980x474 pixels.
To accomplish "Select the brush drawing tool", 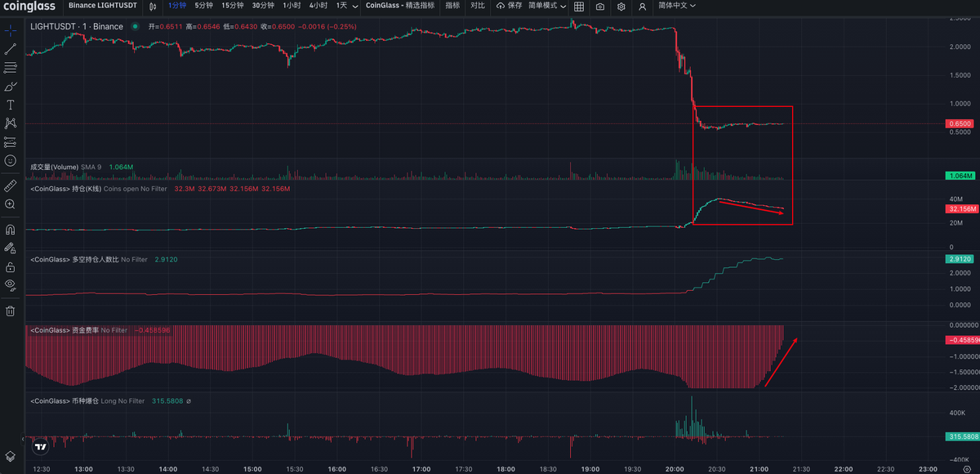I will [11, 87].
